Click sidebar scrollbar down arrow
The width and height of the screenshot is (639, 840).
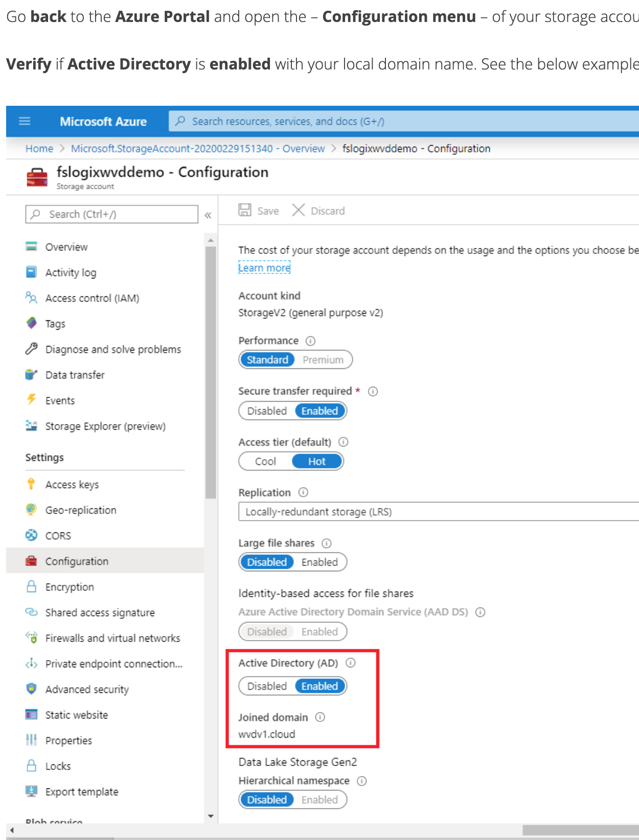pos(211,816)
